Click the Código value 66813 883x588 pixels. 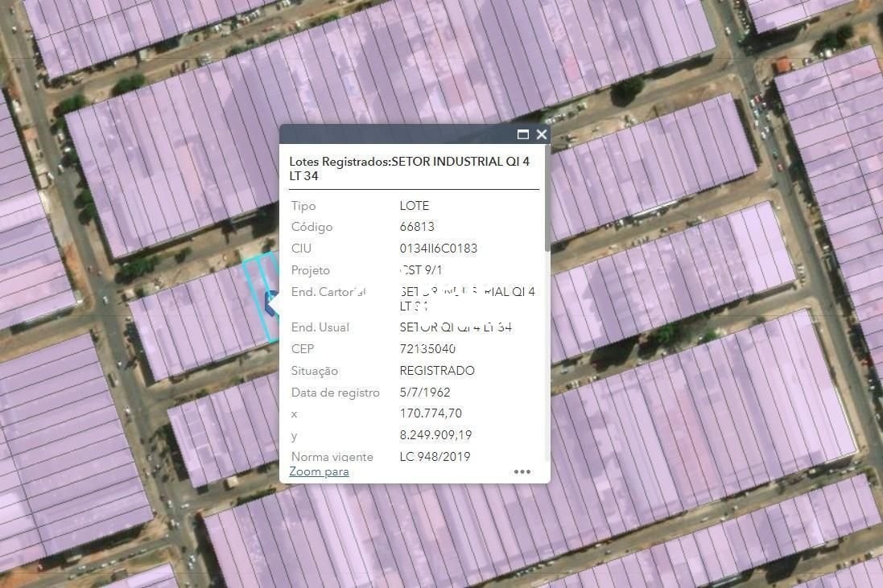tap(417, 227)
